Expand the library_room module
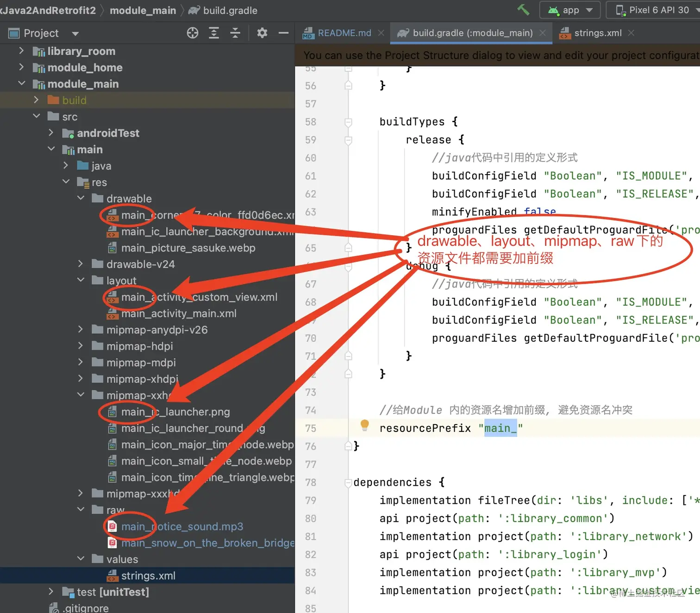The height and width of the screenshot is (613, 700). click(x=21, y=51)
